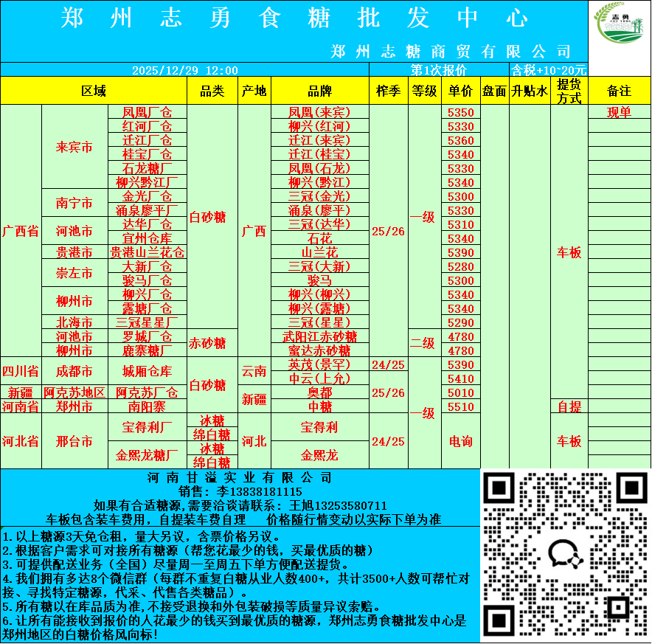Select the 5510 price for 中糖
This screenshot has width=652, height=644.
(x=461, y=406)
